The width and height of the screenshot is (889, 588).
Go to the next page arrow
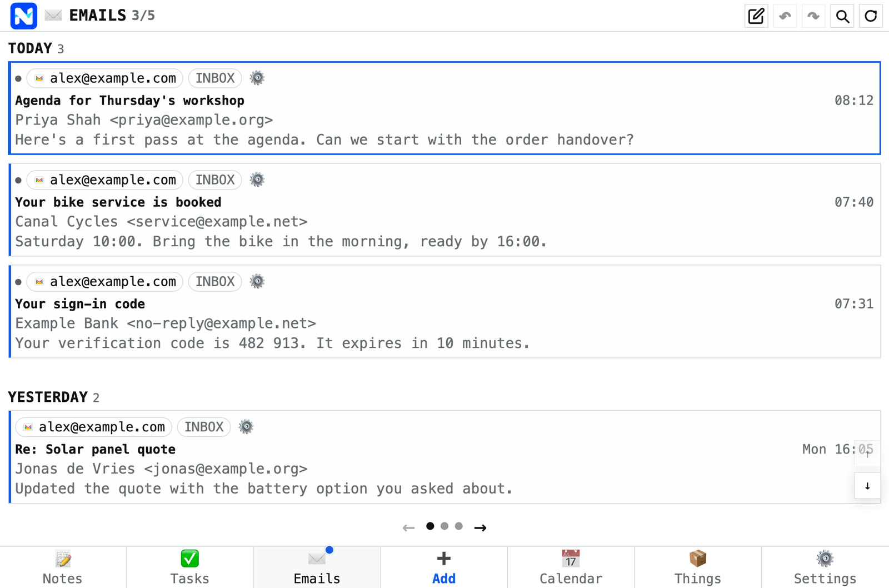tap(481, 527)
